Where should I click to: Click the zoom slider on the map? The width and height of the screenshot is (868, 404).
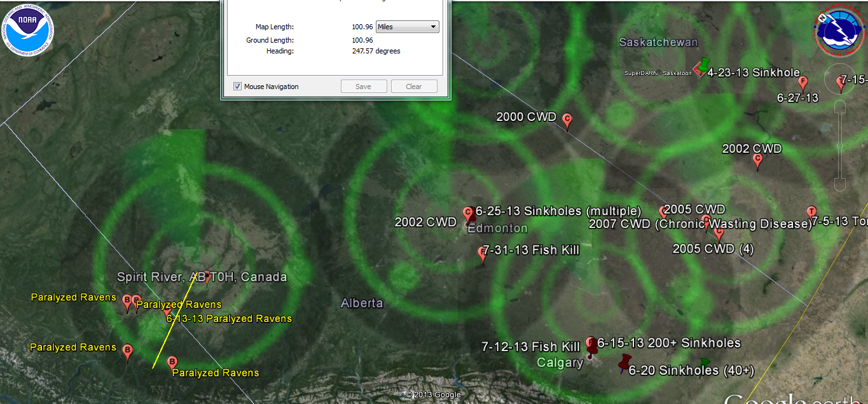[839, 146]
